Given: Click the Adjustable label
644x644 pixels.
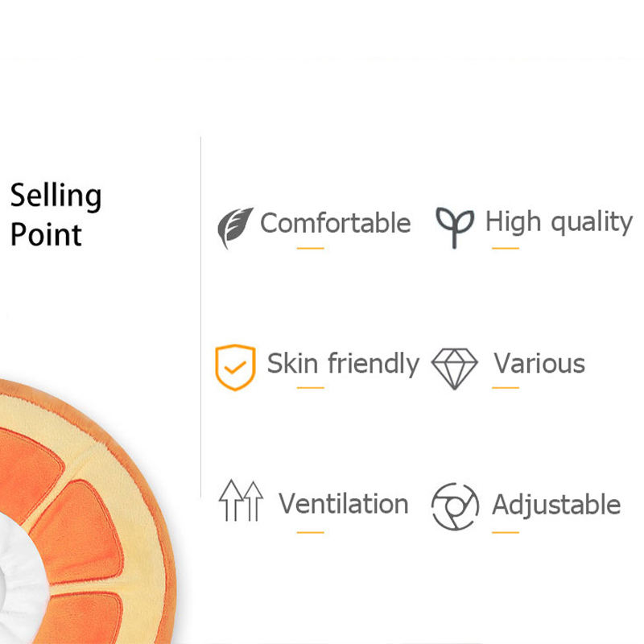Looking at the screenshot, I should coord(556,505).
